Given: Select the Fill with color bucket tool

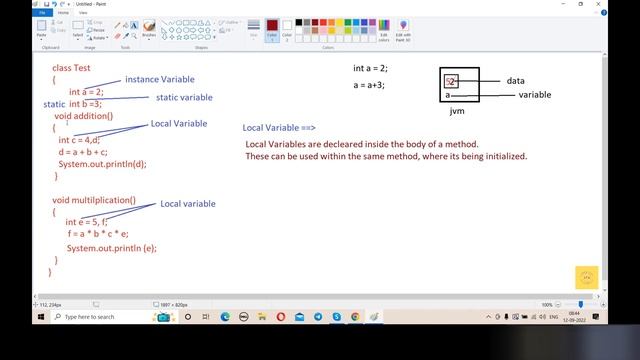Looking at the screenshot, I should click(125, 25).
